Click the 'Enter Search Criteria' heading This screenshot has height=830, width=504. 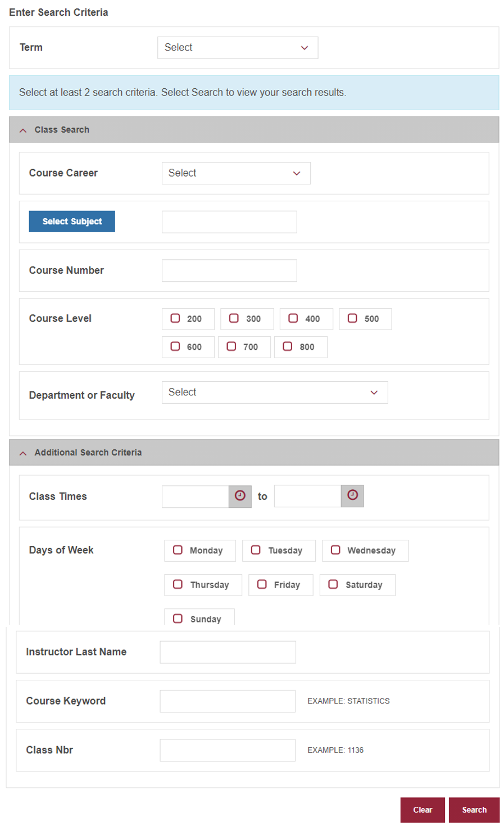click(x=58, y=12)
